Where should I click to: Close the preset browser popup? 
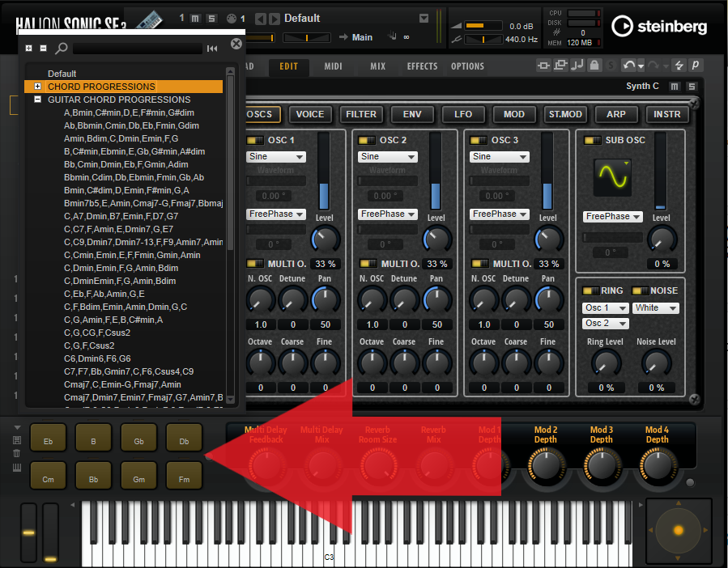236,44
